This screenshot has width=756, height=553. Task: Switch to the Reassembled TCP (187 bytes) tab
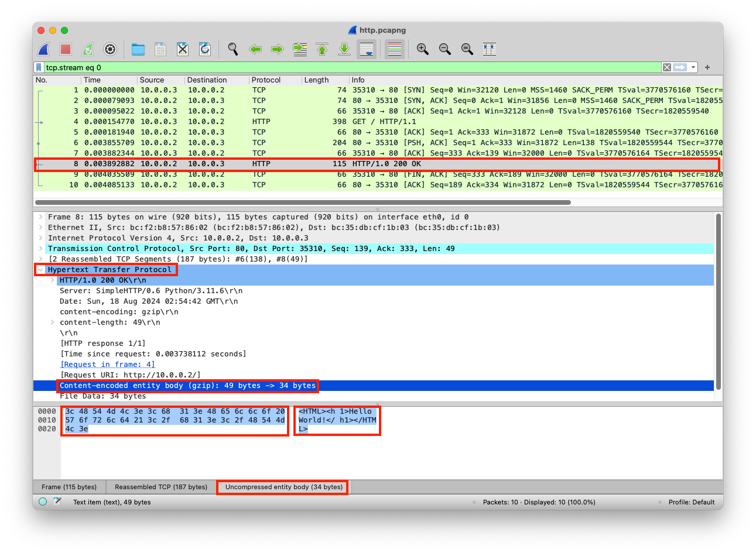tap(161, 487)
